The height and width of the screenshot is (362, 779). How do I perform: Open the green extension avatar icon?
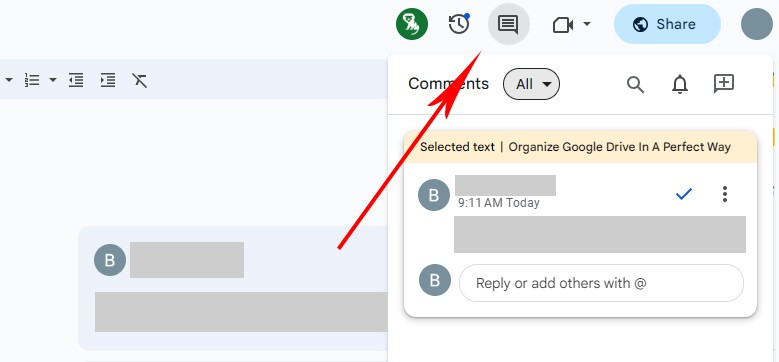(x=412, y=24)
